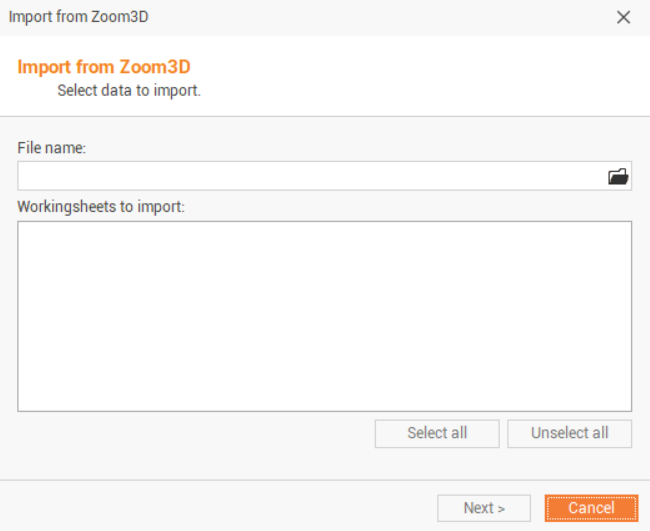Click the 'File name:' label

pos(52,147)
